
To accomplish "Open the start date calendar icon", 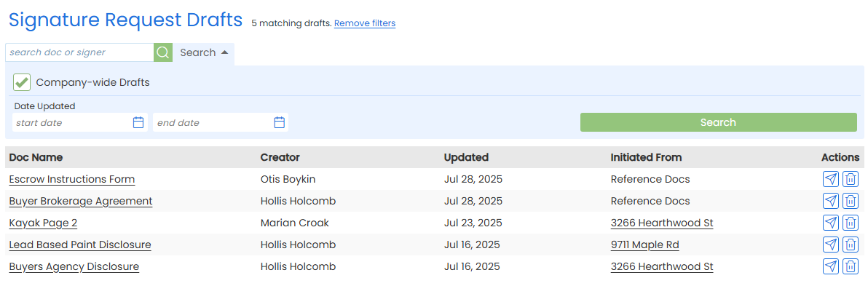I will click(x=138, y=122).
